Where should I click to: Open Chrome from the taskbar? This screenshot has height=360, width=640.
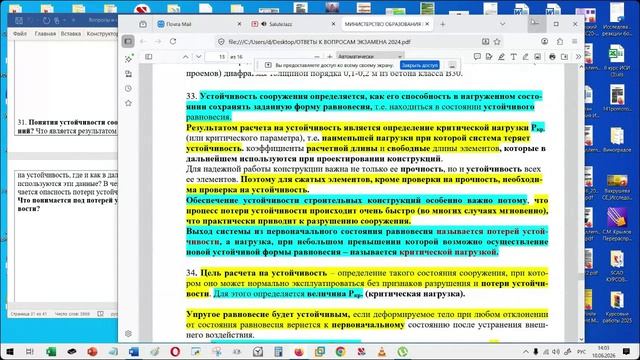(340, 351)
